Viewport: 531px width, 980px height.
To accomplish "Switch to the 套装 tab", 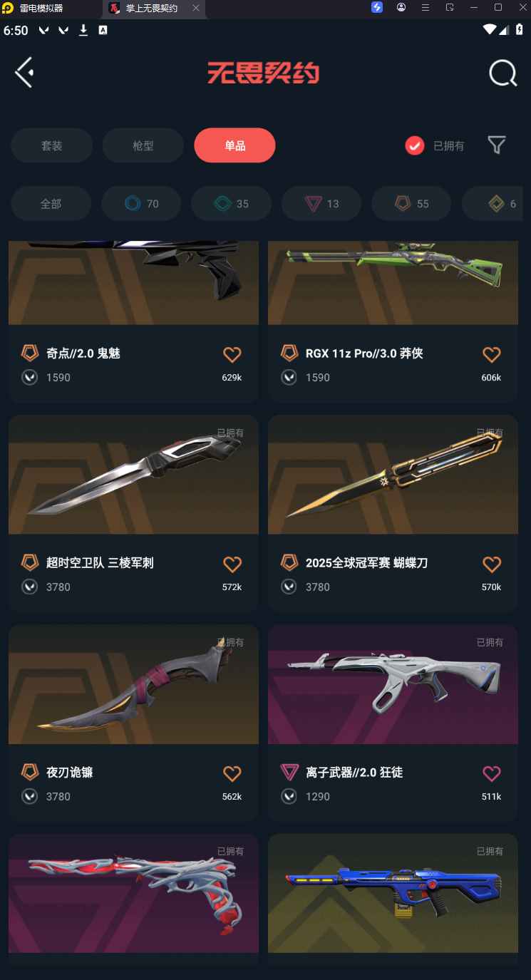I will pyautogui.click(x=51, y=145).
